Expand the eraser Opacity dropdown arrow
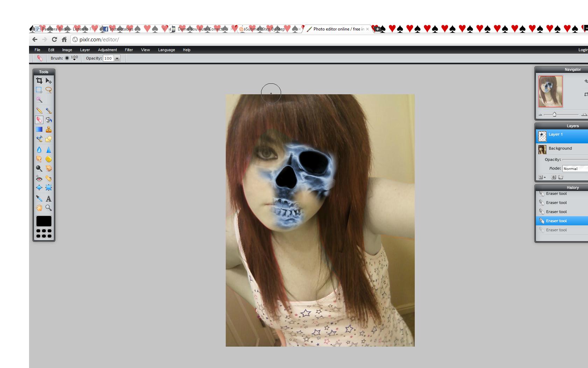This screenshot has width=588, height=368. coord(117,59)
